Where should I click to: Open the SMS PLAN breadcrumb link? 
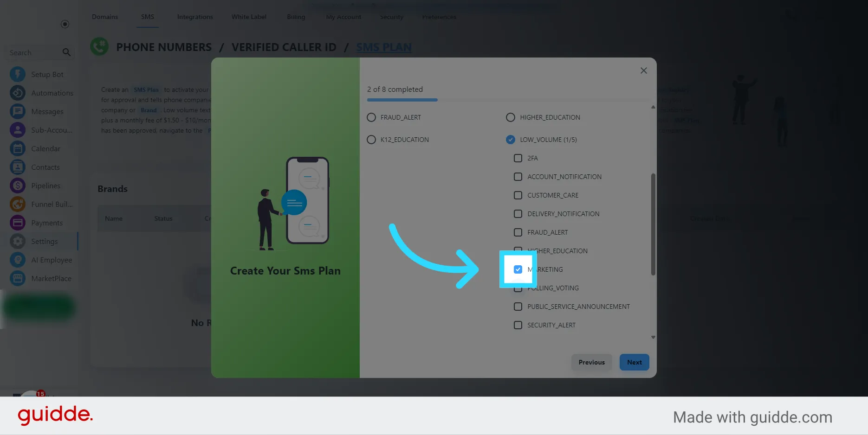384,47
